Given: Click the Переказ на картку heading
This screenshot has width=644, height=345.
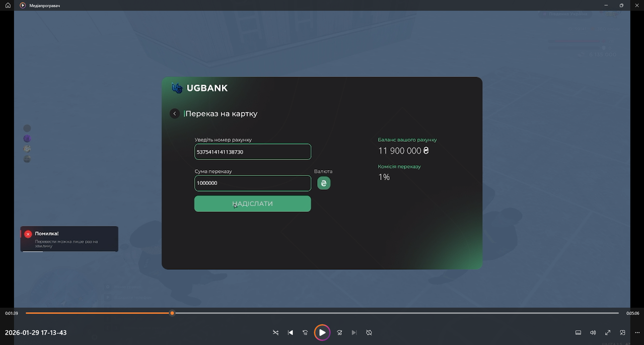Looking at the screenshot, I should coord(222,113).
